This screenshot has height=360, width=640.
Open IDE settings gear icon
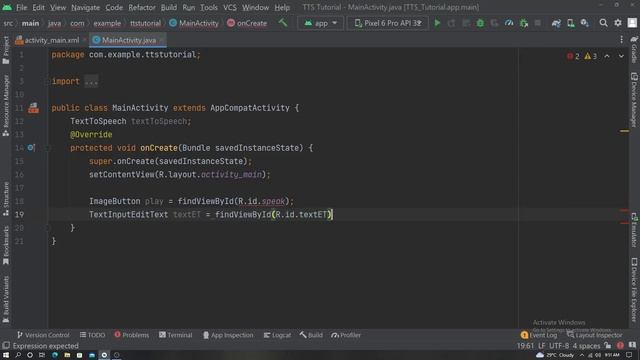[618, 23]
